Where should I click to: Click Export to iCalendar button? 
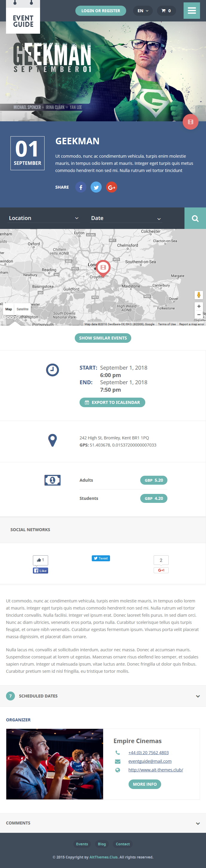tap(112, 403)
